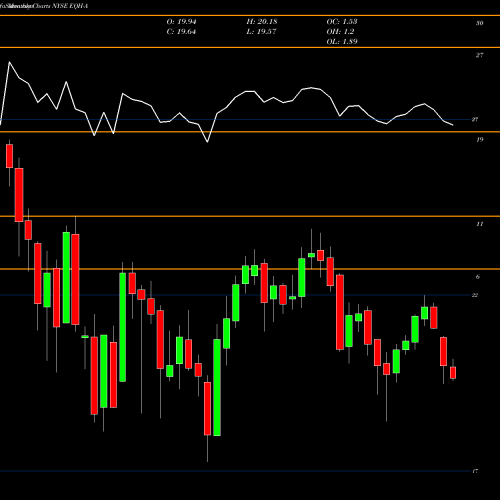Click the high value H: 20.18
This screenshot has width=500, height=500.
pyautogui.click(x=262, y=22)
